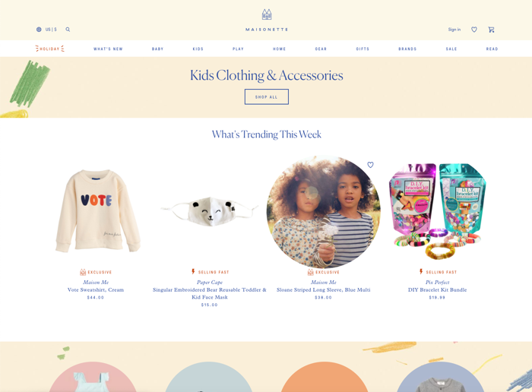Viewport: 532px width, 392px height.
Task: Click the globe region icon
Action: click(39, 30)
